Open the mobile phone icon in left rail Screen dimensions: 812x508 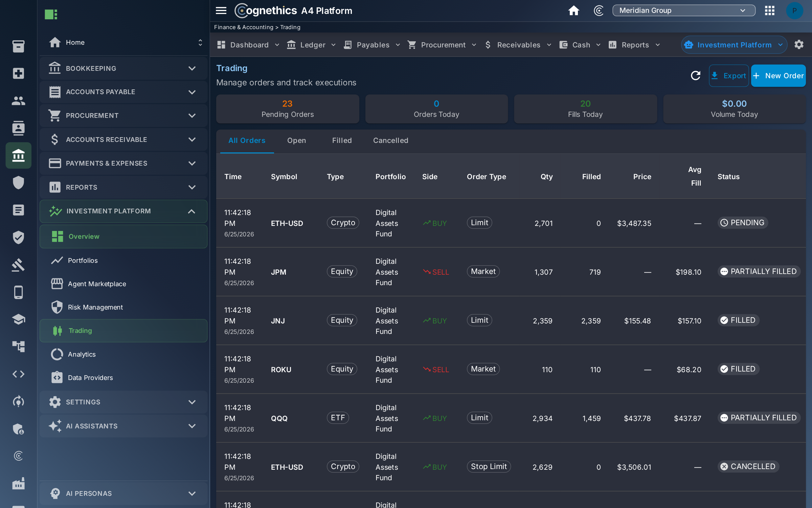coord(18,292)
